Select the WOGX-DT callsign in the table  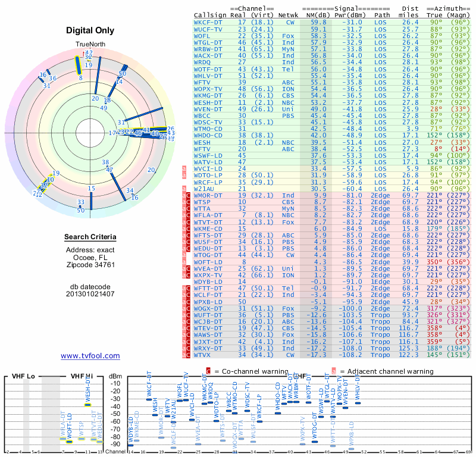[208, 308]
